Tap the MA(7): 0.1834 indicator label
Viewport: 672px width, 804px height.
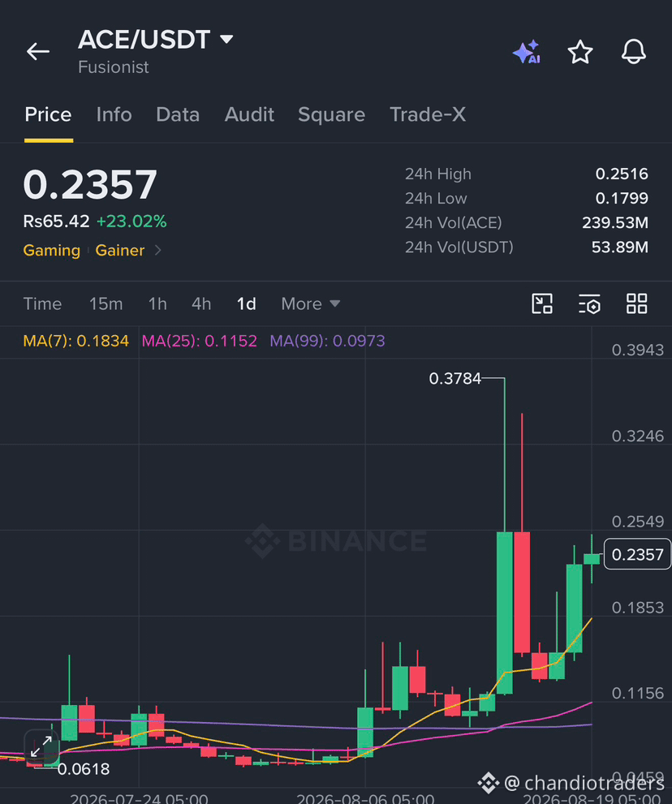[x=76, y=341]
